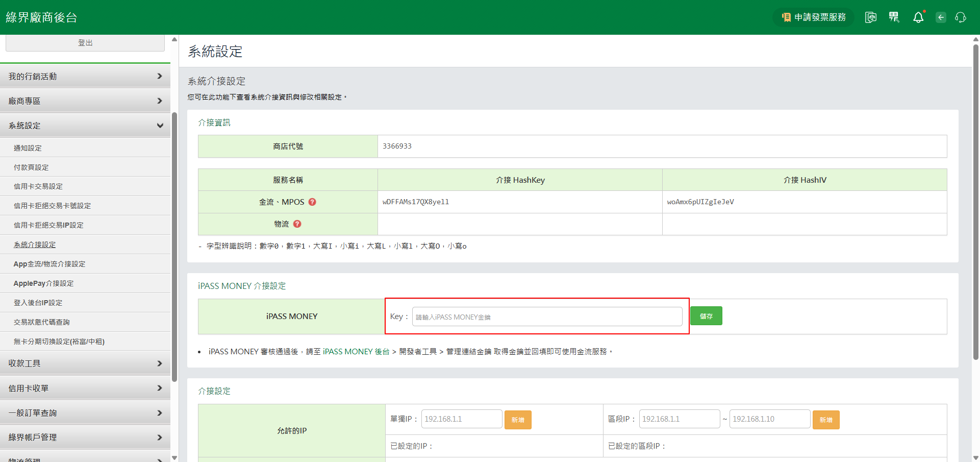The image size is (980, 462).
Task: Open the notifications bell icon
Action: [918, 17]
